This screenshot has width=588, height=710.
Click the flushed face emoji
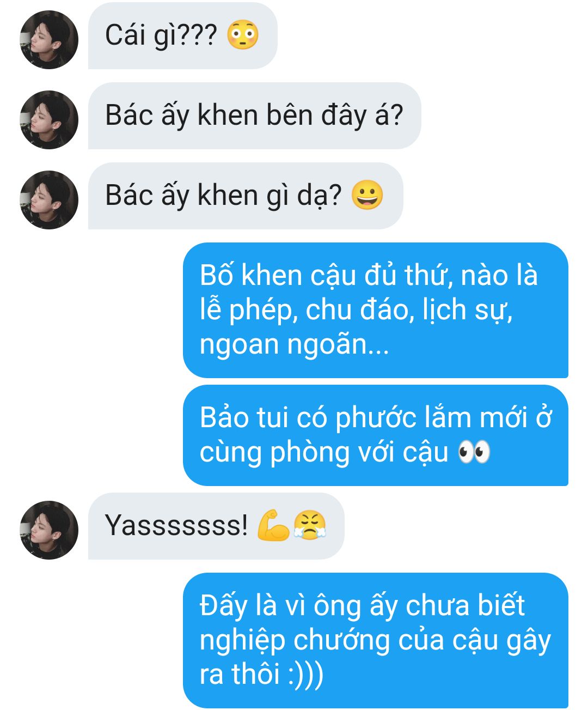tap(243, 35)
